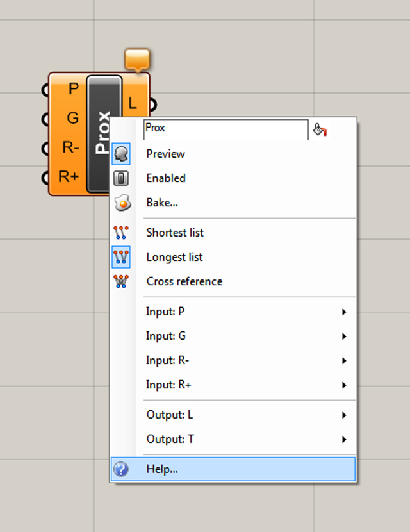Image resolution: width=410 pixels, height=532 pixels.
Task: Expand Output: T submenu arrow
Action: click(344, 440)
